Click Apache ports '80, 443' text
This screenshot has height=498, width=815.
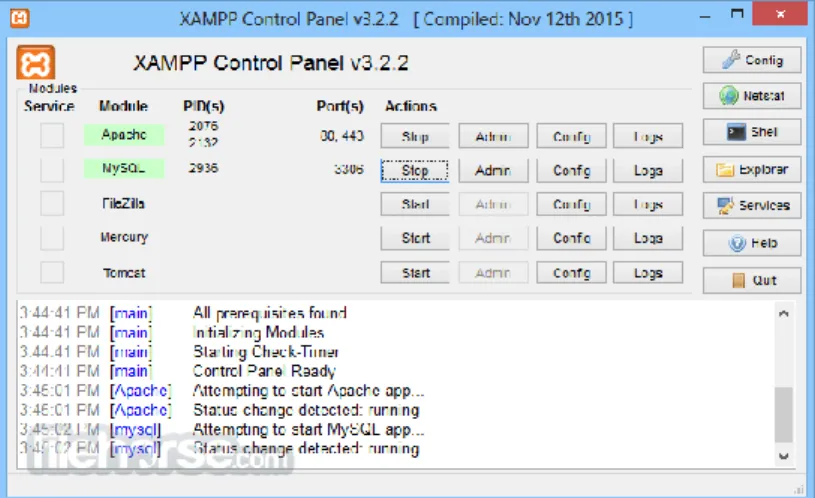click(x=341, y=136)
